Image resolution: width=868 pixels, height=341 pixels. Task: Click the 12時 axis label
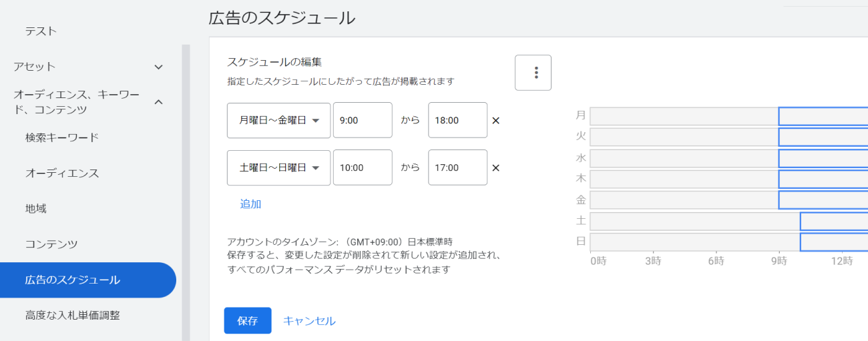click(x=842, y=261)
